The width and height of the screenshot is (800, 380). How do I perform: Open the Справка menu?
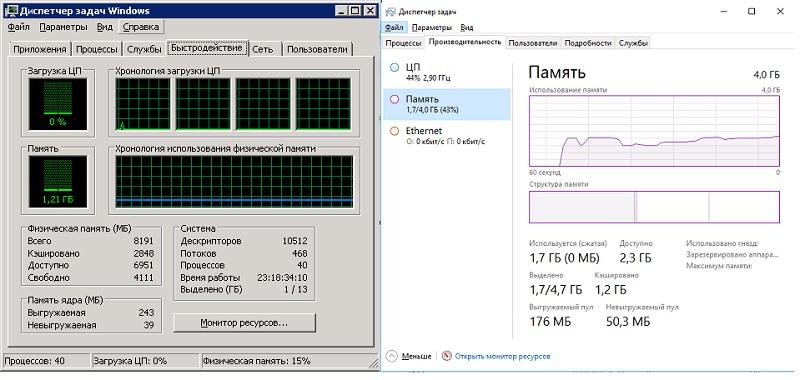(x=141, y=27)
